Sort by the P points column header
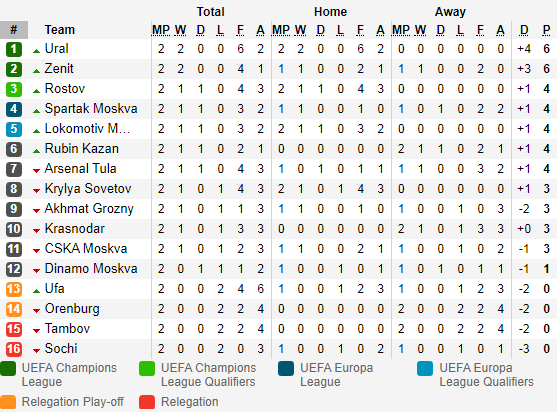Viewport: 557px width, 412px height. pyautogui.click(x=546, y=30)
